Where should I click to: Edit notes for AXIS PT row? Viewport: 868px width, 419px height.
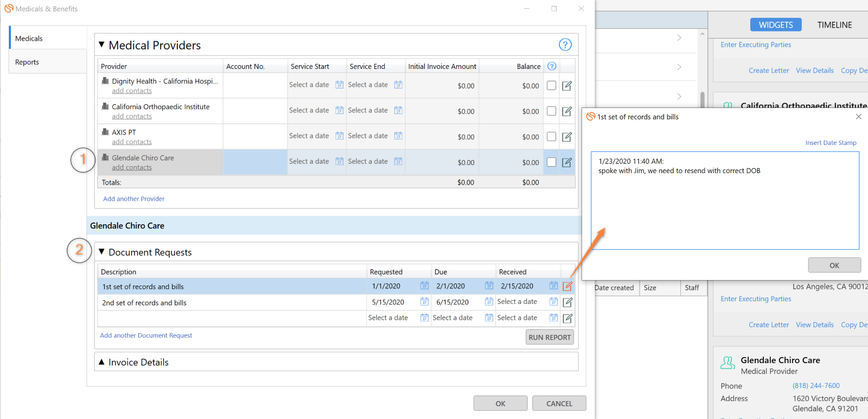tap(567, 137)
